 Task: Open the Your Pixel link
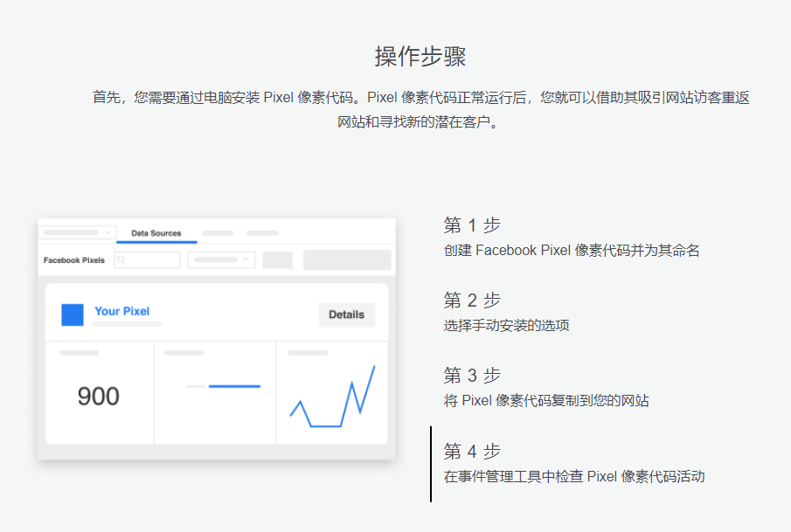(x=121, y=311)
